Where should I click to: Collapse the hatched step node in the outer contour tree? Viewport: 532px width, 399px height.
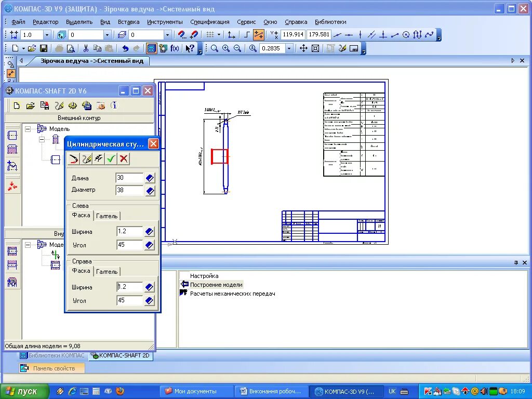coord(42,139)
